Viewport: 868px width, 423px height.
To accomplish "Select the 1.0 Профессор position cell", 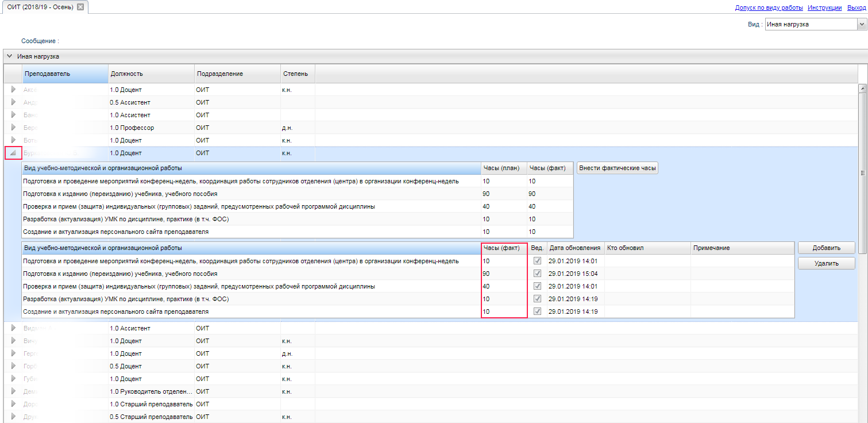I will point(151,128).
